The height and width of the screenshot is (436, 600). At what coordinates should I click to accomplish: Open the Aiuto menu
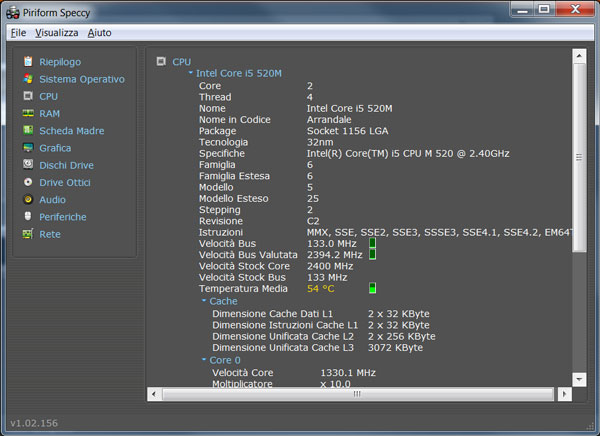pos(99,33)
